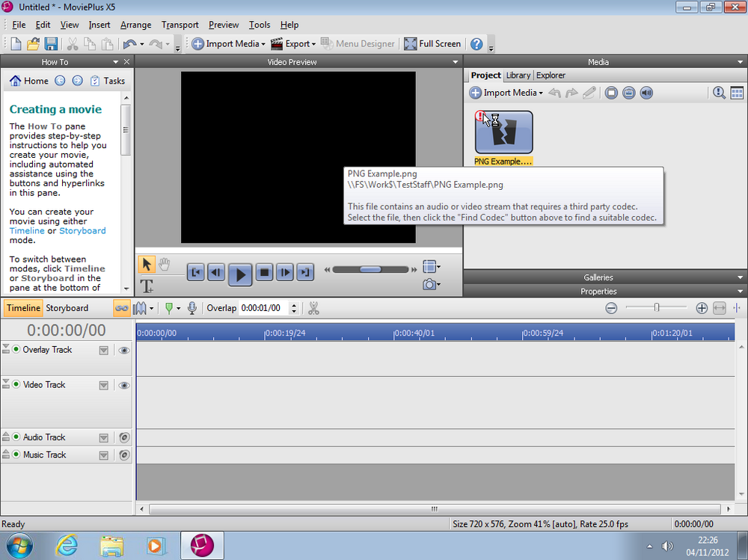Click the timeline Zoom out minus icon
The height and width of the screenshot is (560, 748).
tap(611, 308)
